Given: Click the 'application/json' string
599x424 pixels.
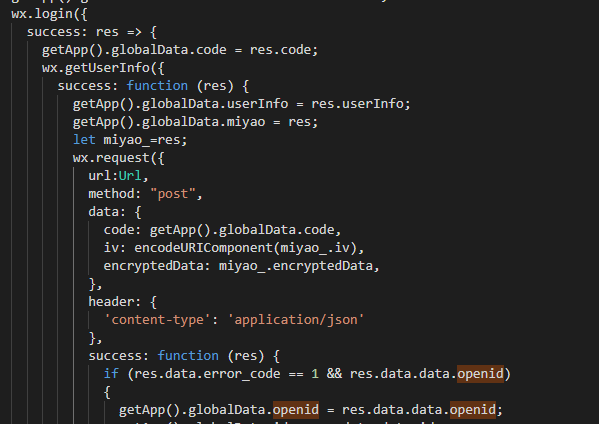Looking at the screenshot, I should (296, 320).
